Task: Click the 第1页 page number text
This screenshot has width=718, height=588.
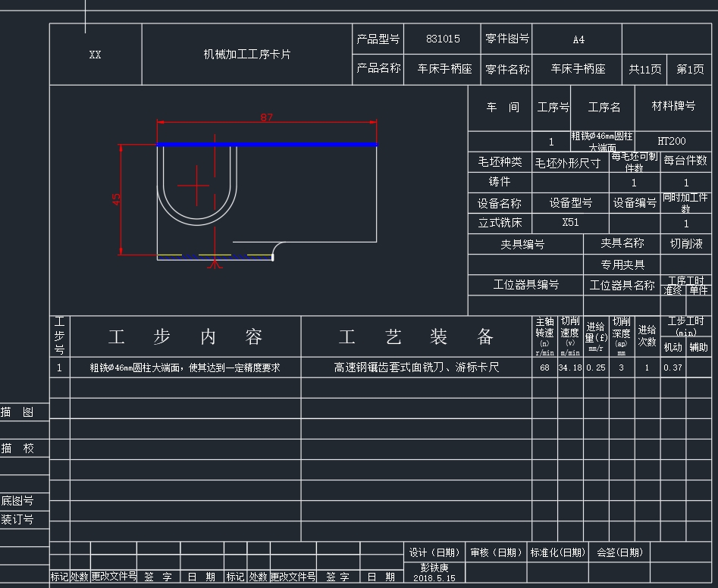Action: (x=690, y=69)
